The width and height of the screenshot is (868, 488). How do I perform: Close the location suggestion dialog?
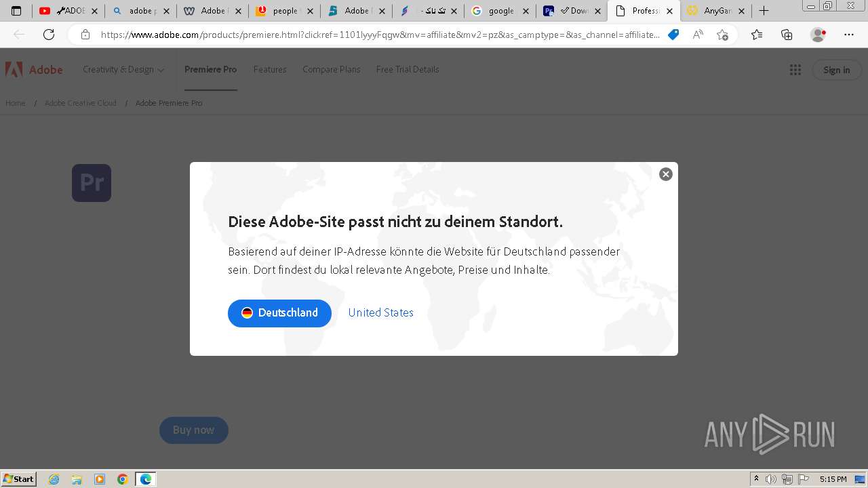pyautogui.click(x=666, y=174)
